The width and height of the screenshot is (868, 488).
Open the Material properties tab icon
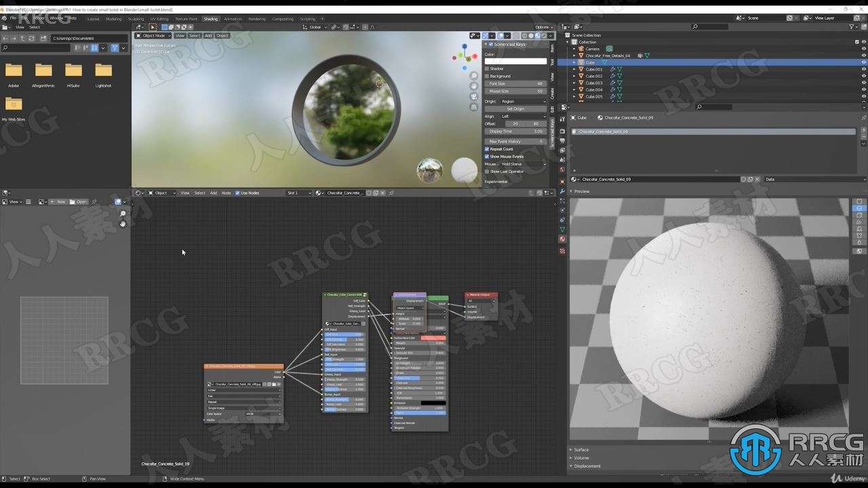pos(562,239)
